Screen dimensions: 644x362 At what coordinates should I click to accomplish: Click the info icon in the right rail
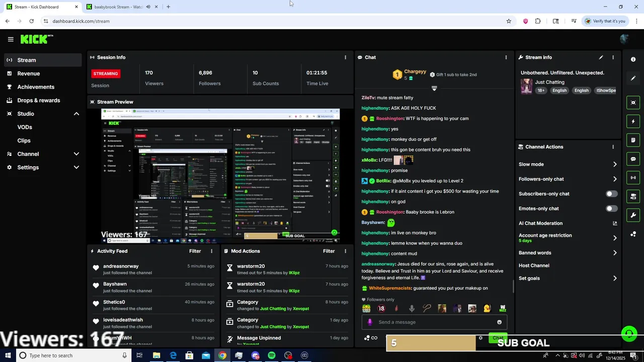click(633, 59)
